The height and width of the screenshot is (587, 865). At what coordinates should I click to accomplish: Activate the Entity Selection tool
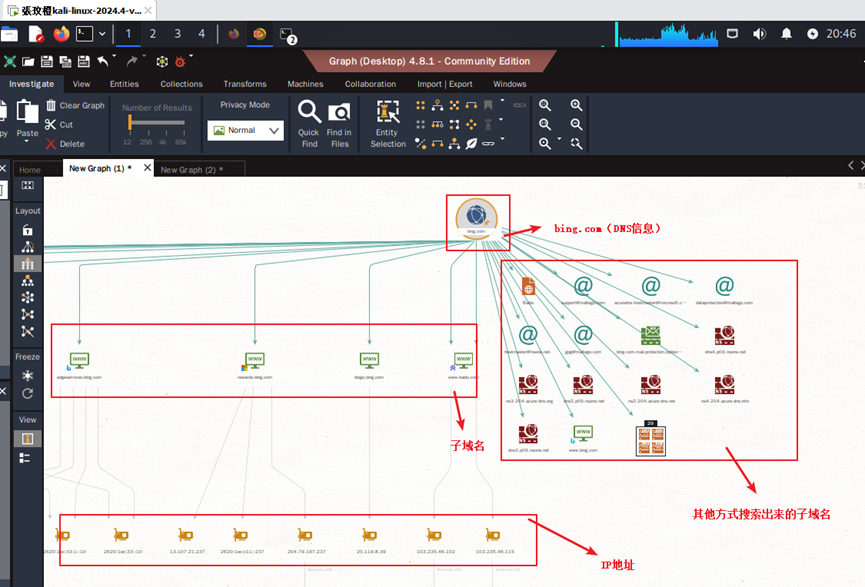pyautogui.click(x=388, y=124)
